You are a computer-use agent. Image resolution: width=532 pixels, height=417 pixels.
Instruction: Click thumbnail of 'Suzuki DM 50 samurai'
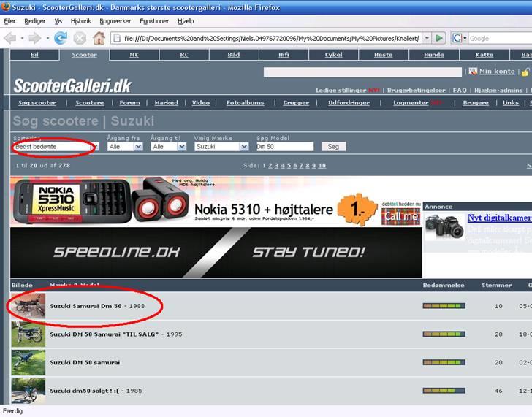(x=28, y=362)
